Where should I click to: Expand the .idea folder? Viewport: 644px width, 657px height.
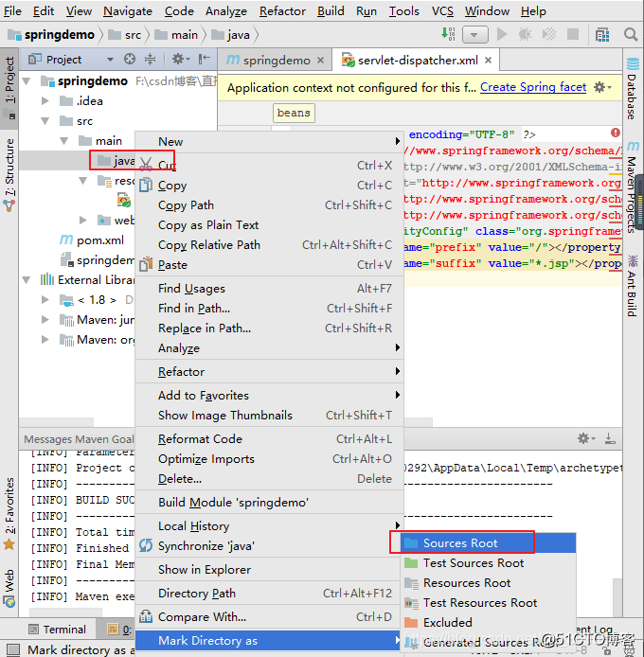click(x=45, y=101)
